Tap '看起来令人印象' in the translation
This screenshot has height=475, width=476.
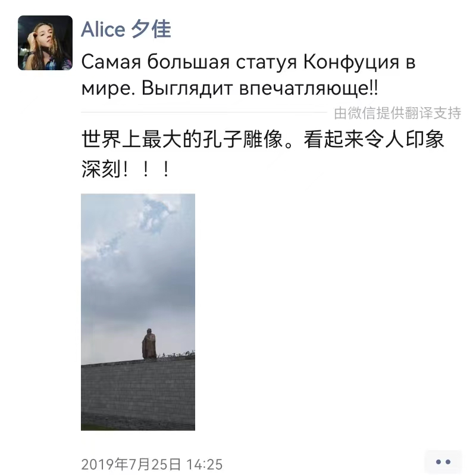click(374, 140)
